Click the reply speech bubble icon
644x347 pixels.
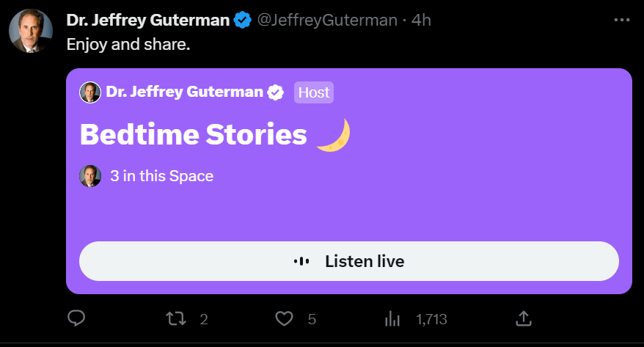[77, 318]
